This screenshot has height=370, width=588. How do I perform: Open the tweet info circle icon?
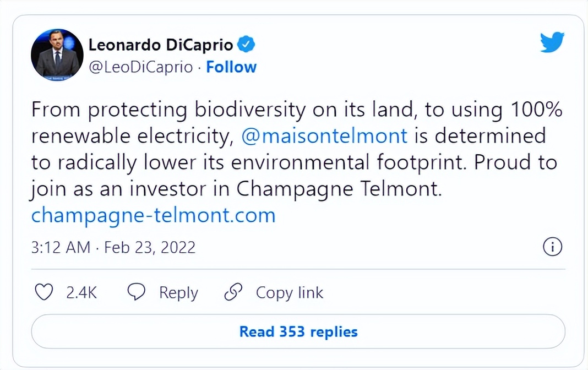(x=552, y=247)
